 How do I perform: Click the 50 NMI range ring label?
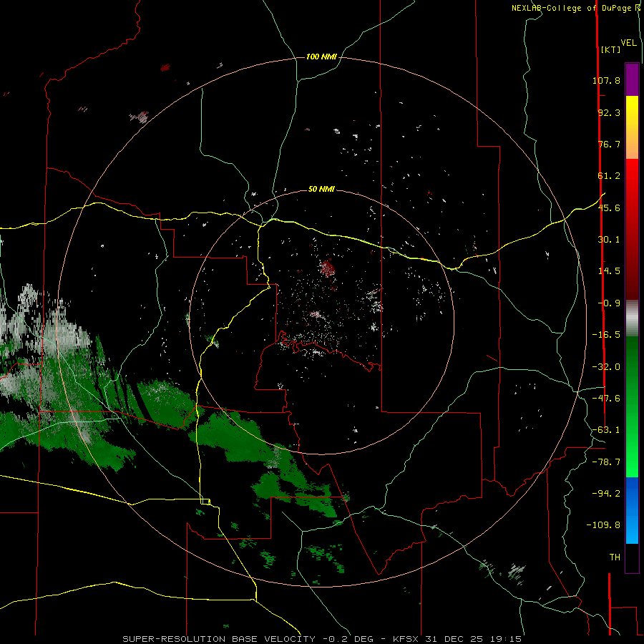pos(321,189)
